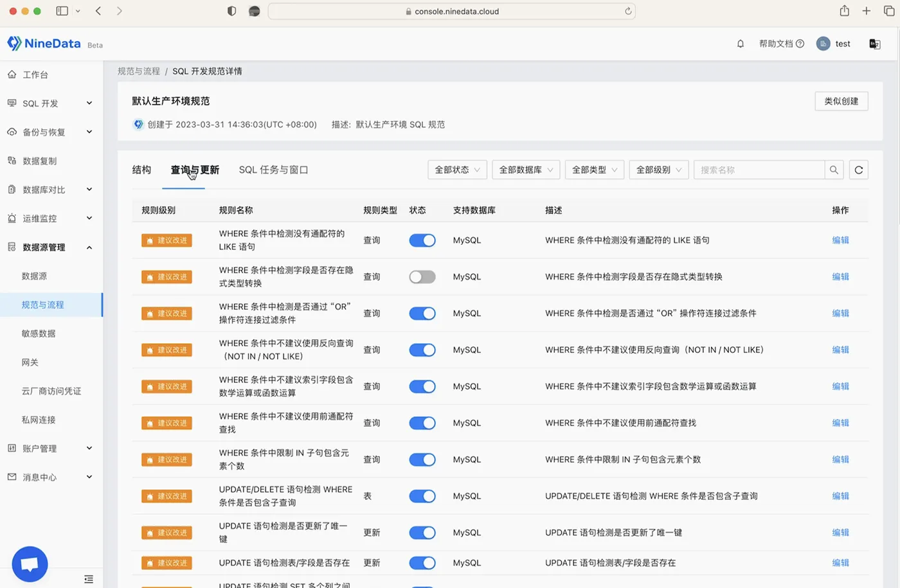Toggle the 更新了唯一键 rule switch
The image size is (900, 588).
click(x=422, y=533)
